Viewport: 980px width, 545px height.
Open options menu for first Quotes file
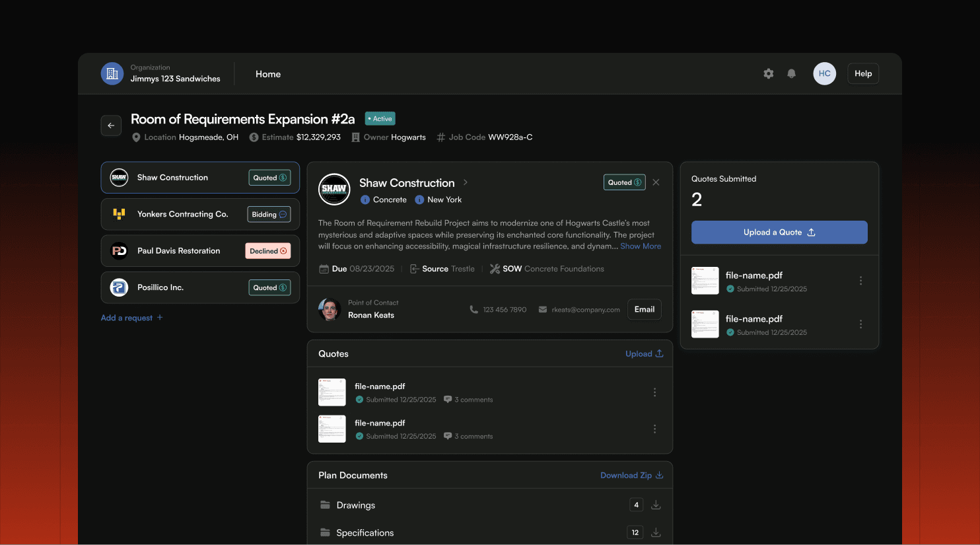coord(654,392)
